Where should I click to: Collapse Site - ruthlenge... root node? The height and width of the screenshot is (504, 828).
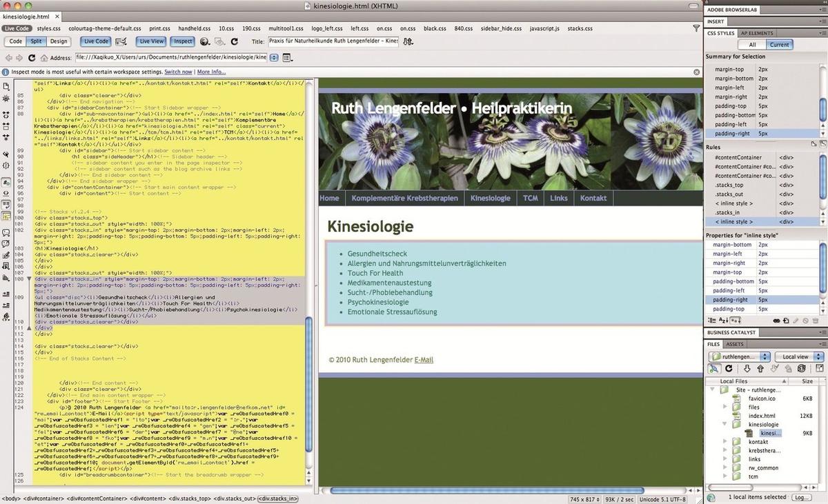[713, 390]
